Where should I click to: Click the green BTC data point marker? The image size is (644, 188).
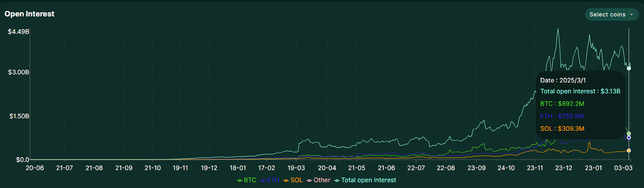coord(629,134)
